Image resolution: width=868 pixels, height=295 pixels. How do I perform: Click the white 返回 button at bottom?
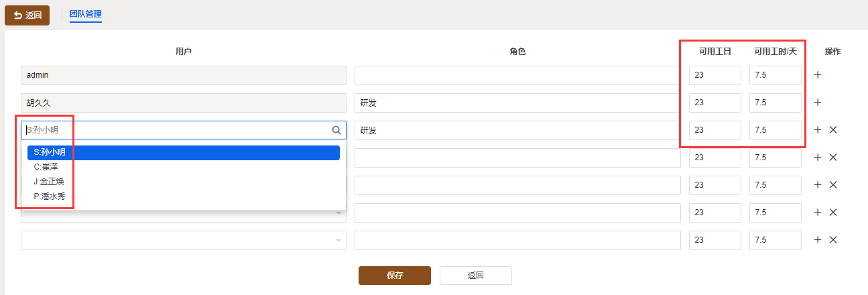click(x=476, y=276)
